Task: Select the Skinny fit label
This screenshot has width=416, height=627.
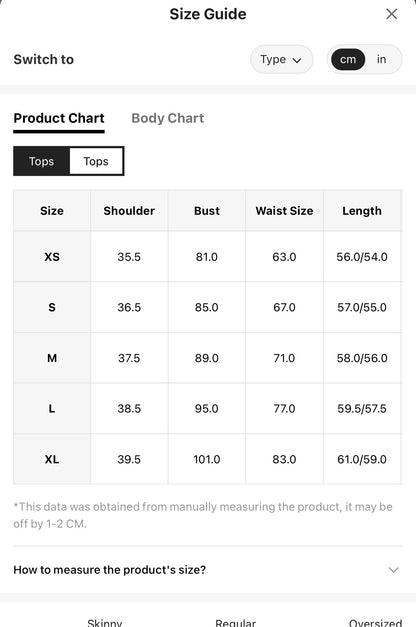Action: [105, 622]
